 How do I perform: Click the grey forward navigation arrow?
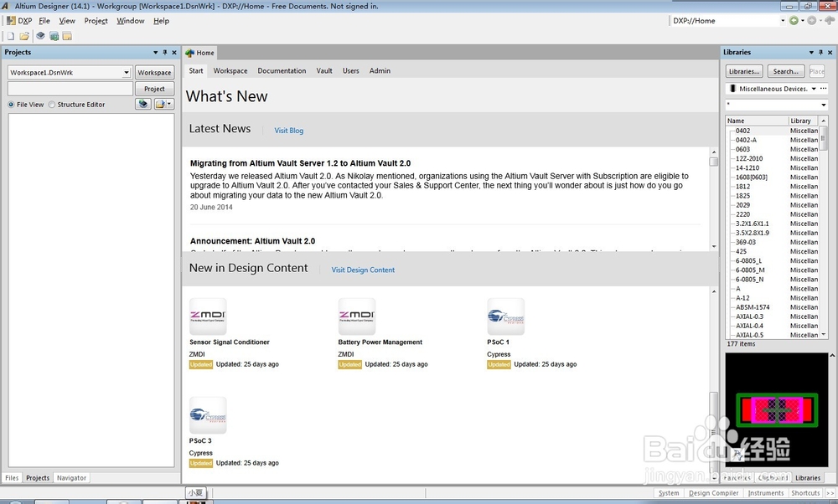812,21
